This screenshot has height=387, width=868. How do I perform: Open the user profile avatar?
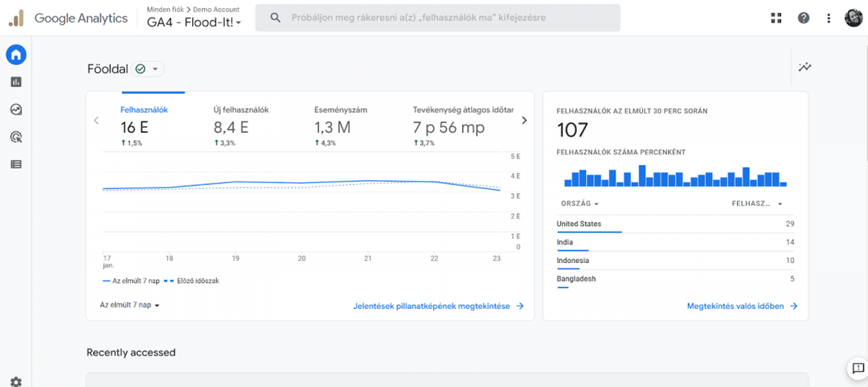(853, 19)
